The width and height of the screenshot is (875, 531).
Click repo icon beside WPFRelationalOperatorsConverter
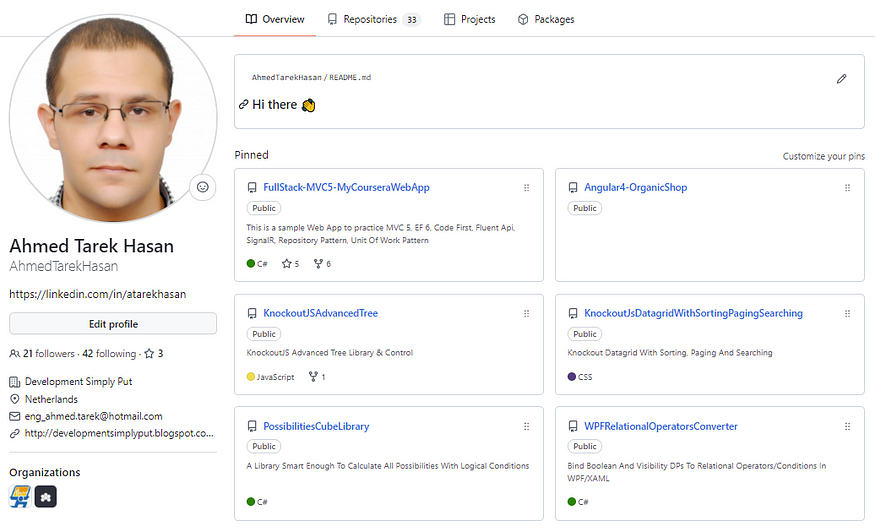coord(573,427)
